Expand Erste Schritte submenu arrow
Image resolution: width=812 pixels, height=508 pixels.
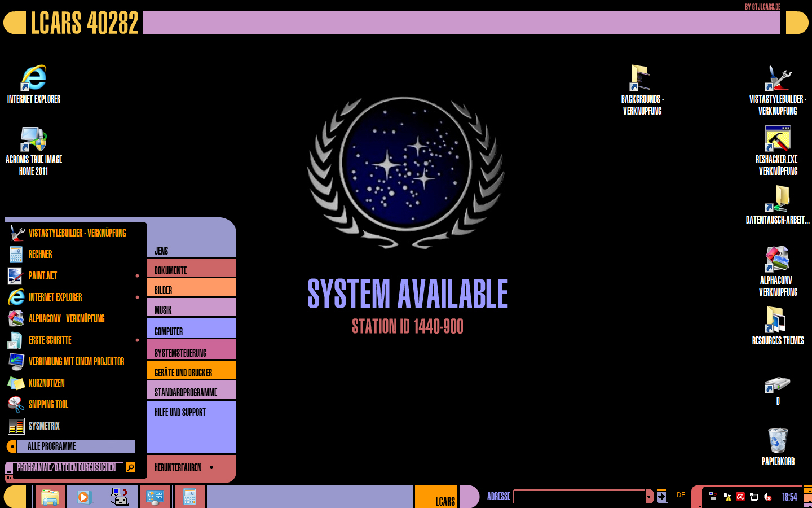137,340
